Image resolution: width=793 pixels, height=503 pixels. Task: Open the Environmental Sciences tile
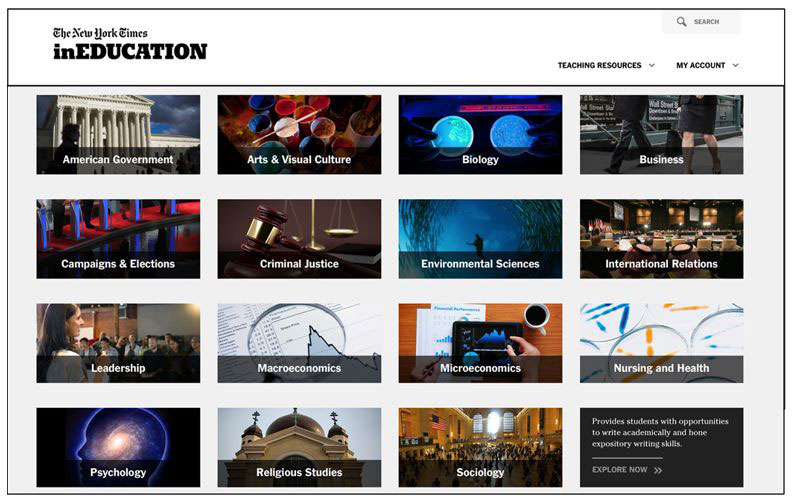click(x=480, y=239)
